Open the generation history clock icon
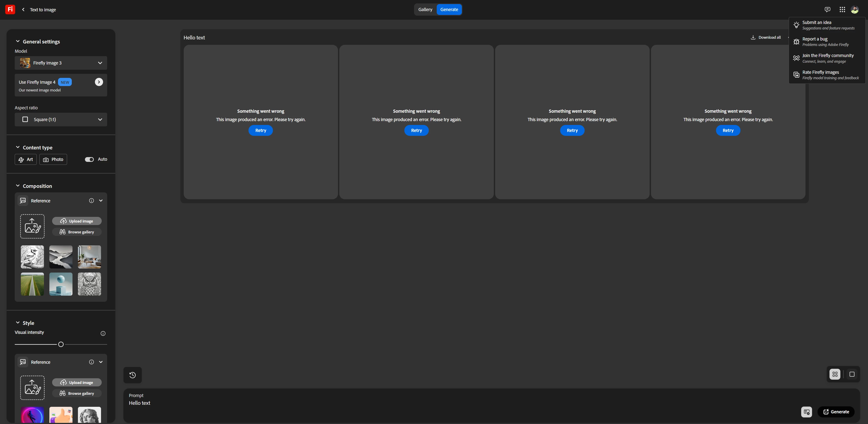Image resolution: width=868 pixels, height=424 pixels. [133, 375]
